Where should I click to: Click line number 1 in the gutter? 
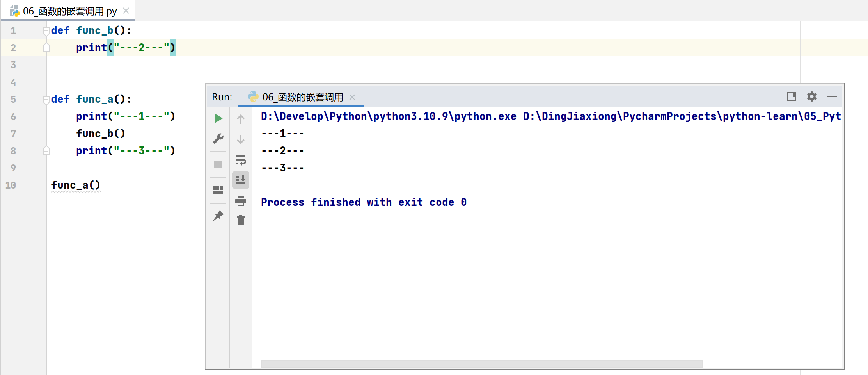point(13,30)
